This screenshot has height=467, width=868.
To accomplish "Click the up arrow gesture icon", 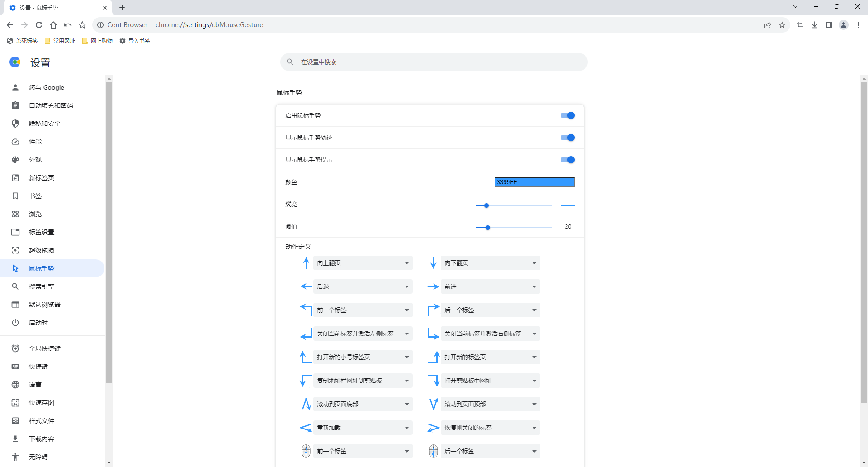I will click(x=306, y=263).
